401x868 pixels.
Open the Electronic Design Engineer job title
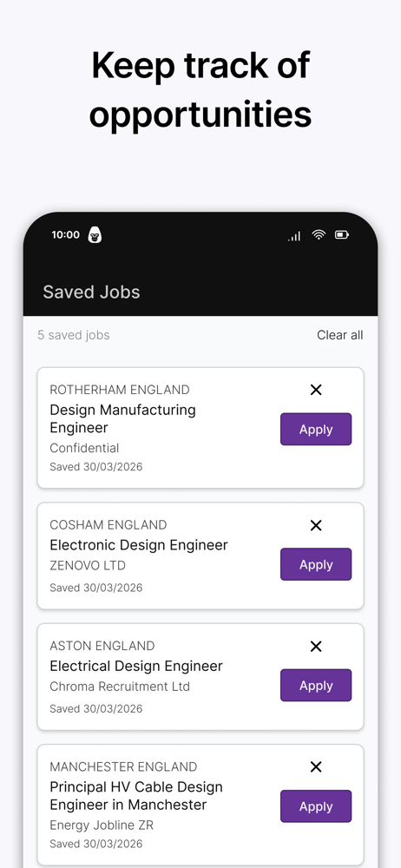[139, 545]
